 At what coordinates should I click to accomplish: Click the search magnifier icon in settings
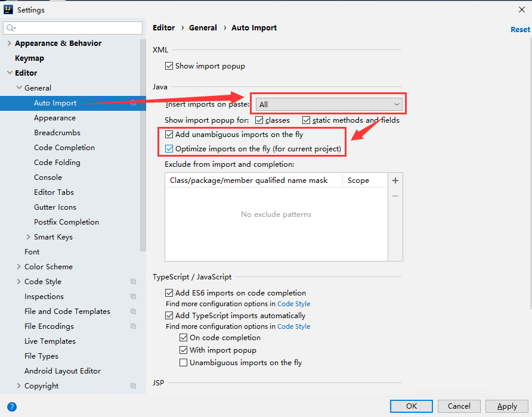[11, 28]
